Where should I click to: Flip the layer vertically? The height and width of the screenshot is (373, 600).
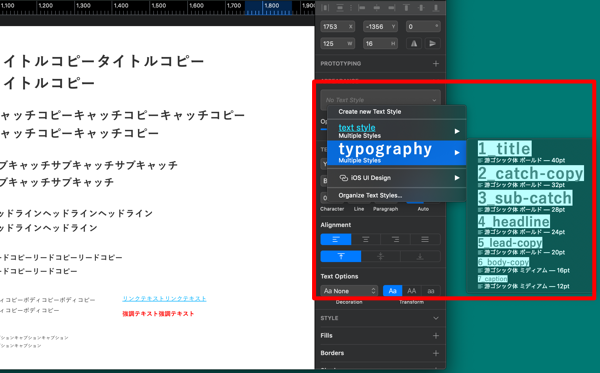coord(432,44)
